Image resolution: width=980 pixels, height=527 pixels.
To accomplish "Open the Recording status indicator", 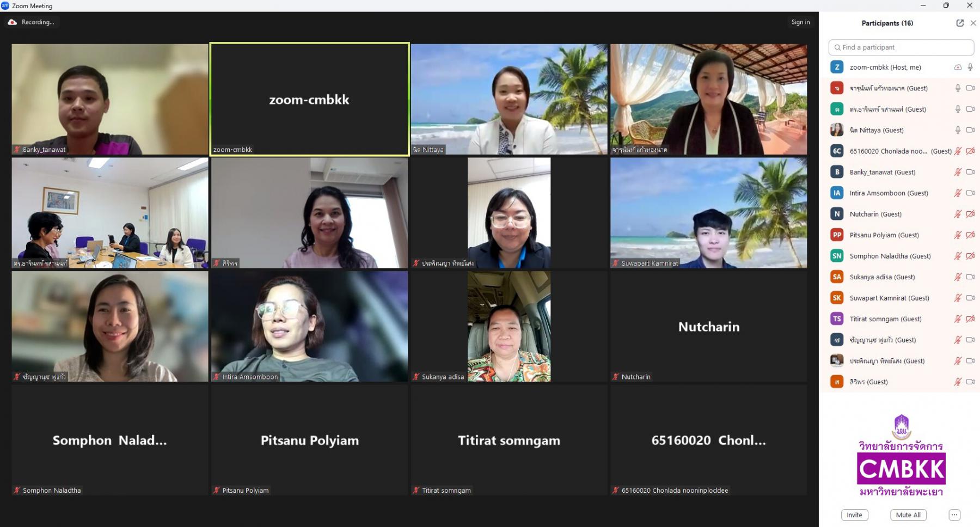I will click(x=31, y=22).
